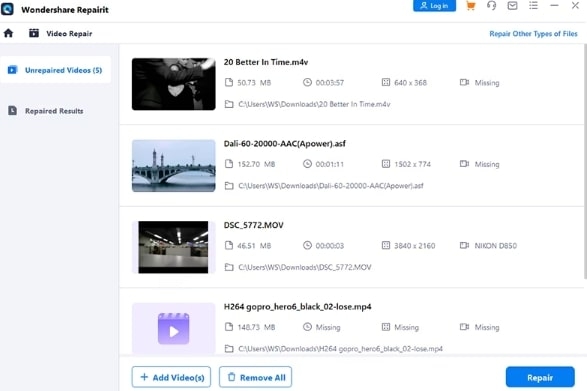The height and width of the screenshot is (391, 587).
Task: Click clock icon next to 00:01:11
Action: click(307, 164)
